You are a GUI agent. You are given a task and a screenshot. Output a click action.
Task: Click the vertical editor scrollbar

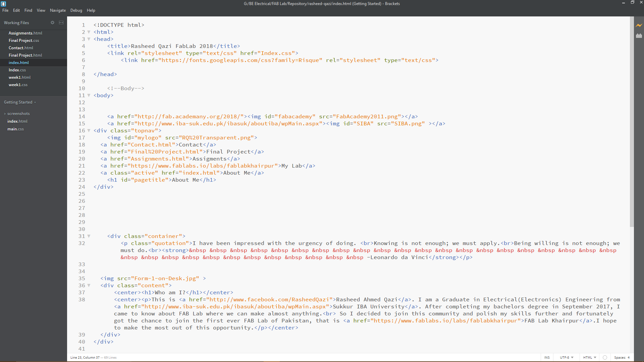click(x=632, y=121)
